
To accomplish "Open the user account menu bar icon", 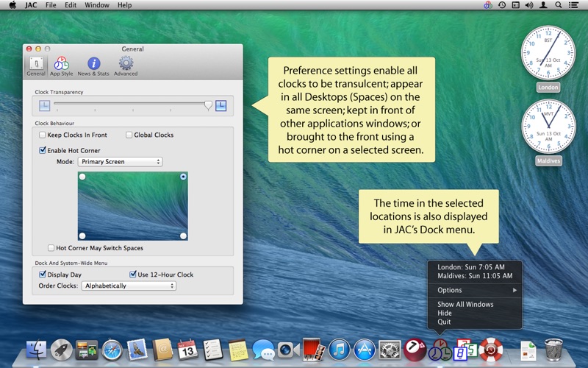I will [x=543, y=5].
